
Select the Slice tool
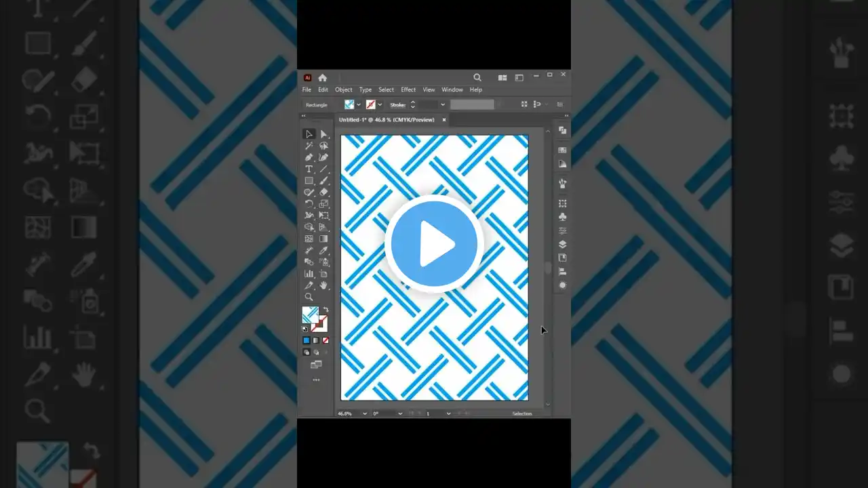click(x=309, y=285)
